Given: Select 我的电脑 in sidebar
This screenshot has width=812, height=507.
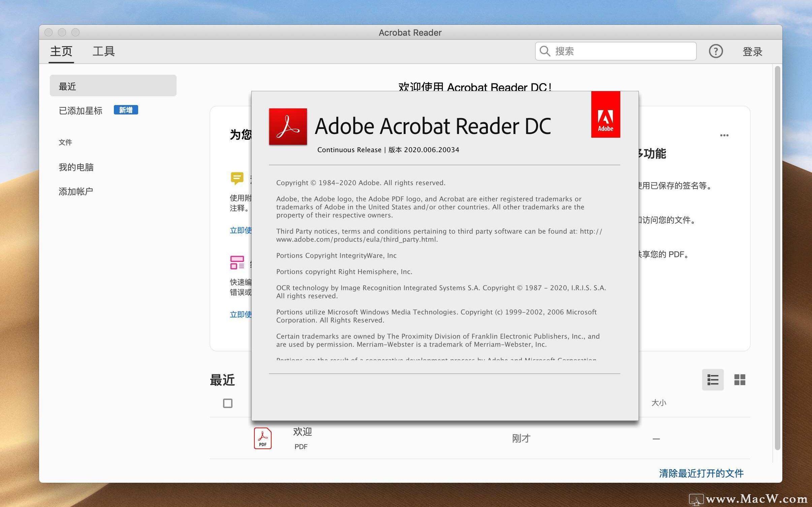Looking at the screenshot, I should click(76, 167).
